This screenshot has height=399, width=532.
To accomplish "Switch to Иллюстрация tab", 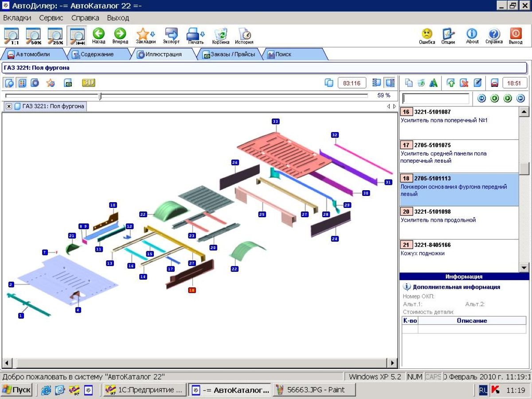I will point(164,55).
